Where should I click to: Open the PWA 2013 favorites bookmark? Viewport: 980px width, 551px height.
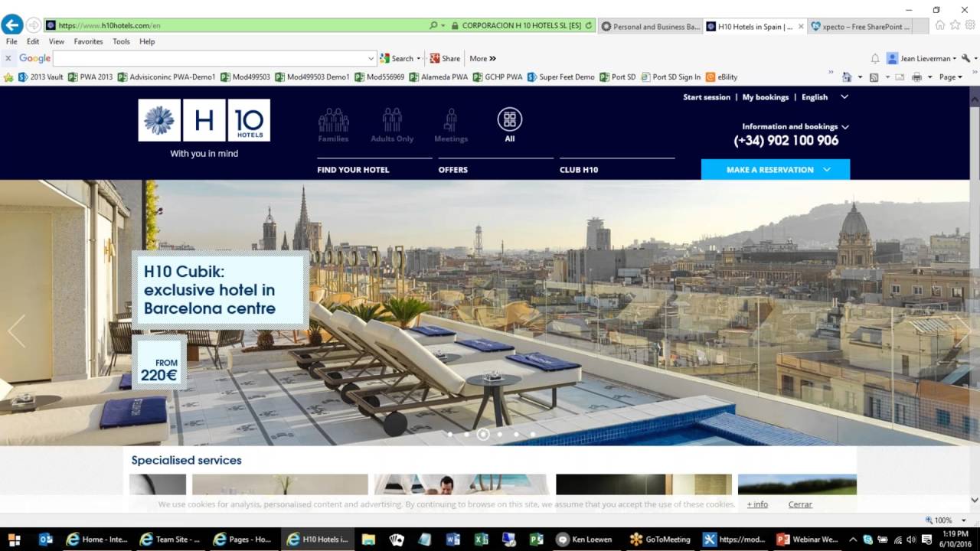90,77
